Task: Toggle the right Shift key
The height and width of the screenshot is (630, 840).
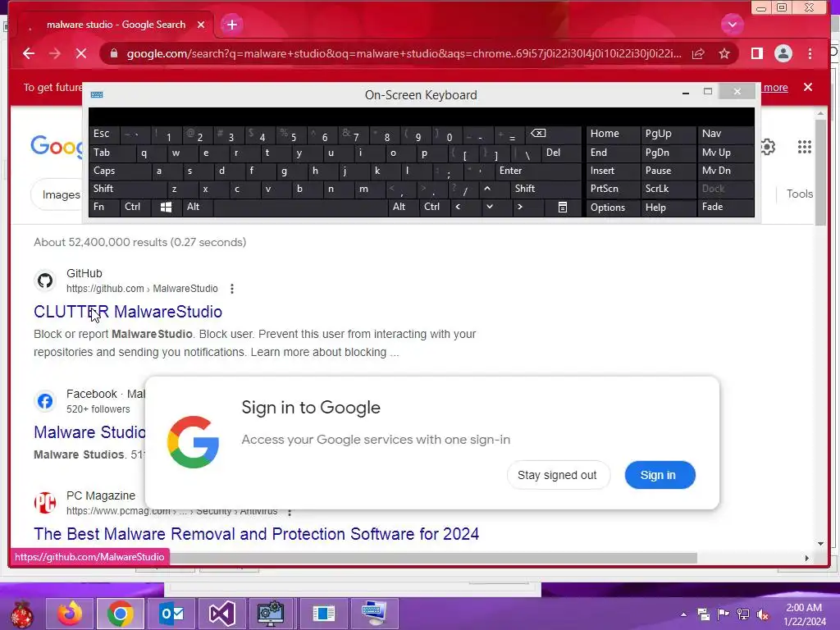Action: pos(546,189)
